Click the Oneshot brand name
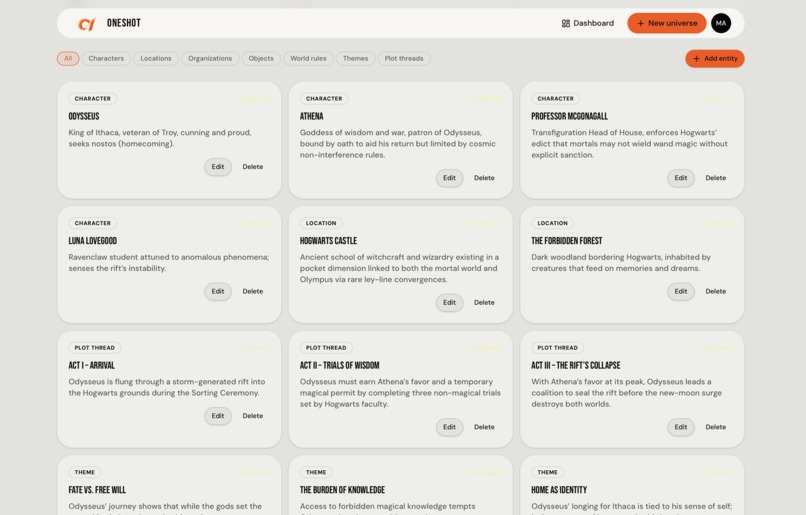 [x=123, y=23]
